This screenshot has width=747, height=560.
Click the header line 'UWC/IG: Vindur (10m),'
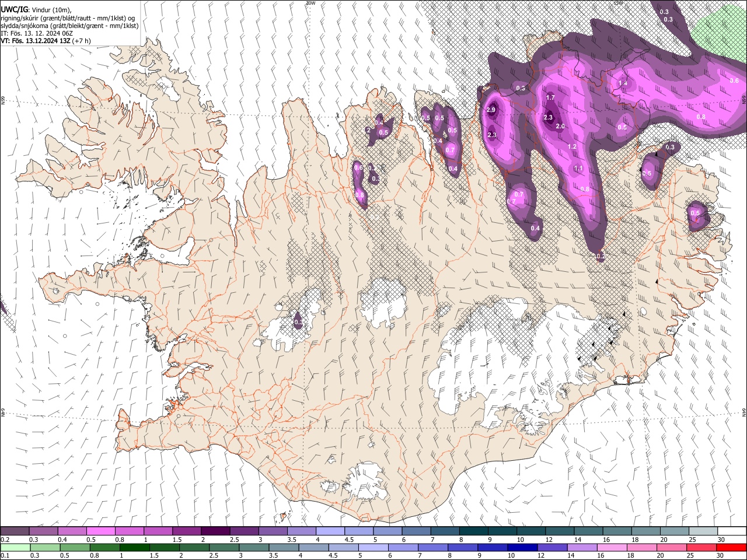tap(36, 9)
